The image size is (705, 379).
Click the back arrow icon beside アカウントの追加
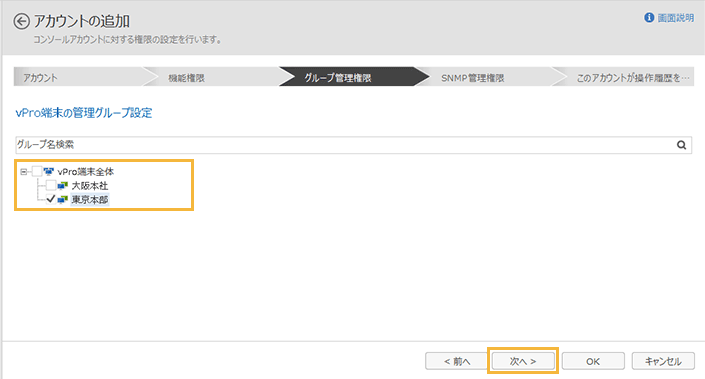click(21, 21)
